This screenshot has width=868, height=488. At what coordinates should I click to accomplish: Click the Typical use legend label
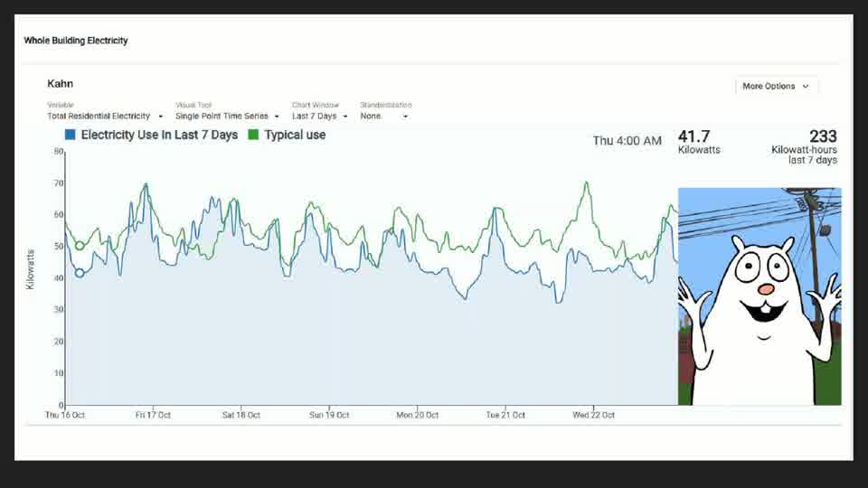coord(295,135)
